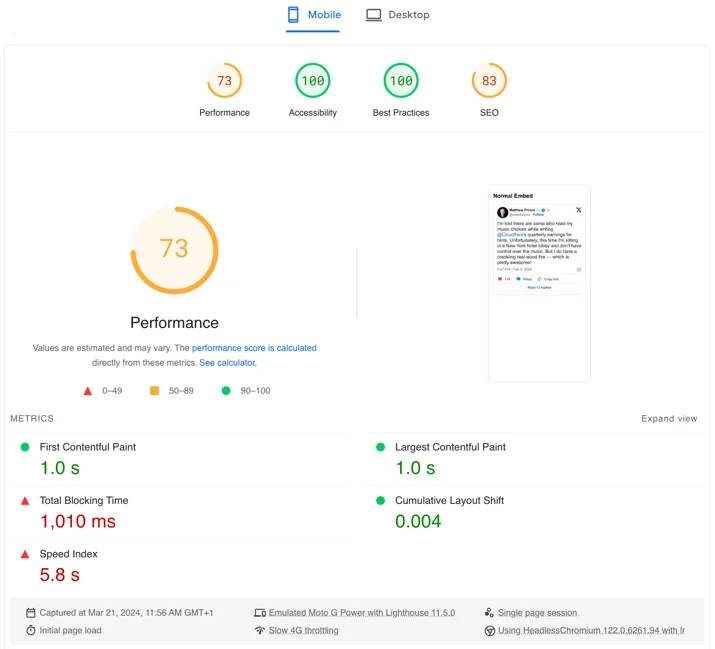The image size is (715, 649).
Task: Click the large Performance heading below the gauge
Action: tap(174, 323)
